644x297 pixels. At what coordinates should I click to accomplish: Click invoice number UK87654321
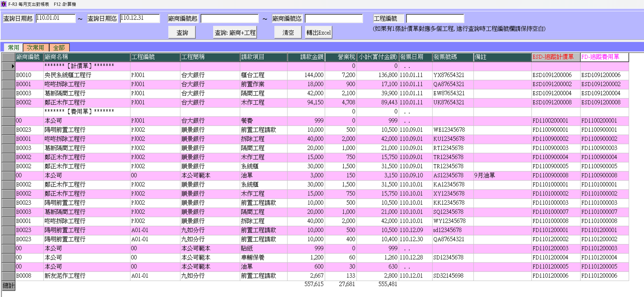(x=453, y=102)
